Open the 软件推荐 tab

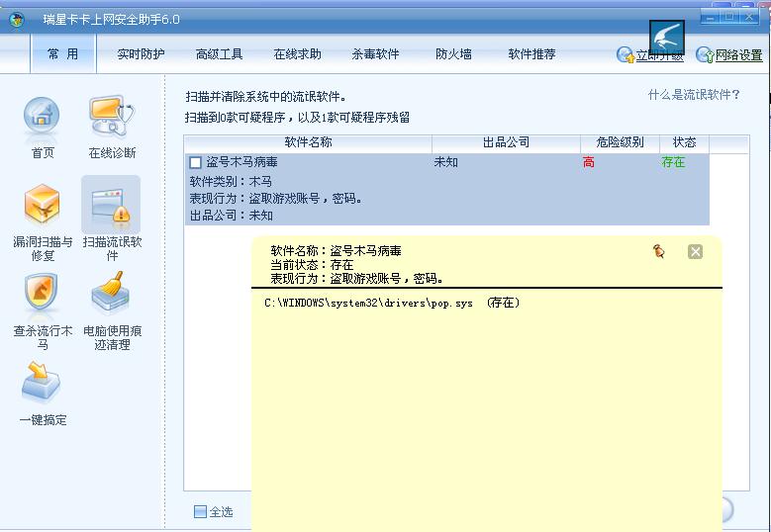coord(531,54)
